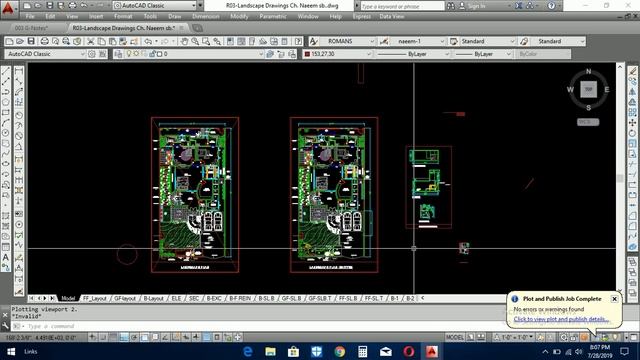
Task: Select the Mirror tool in Modify toolbar
Action: point(633,92)
